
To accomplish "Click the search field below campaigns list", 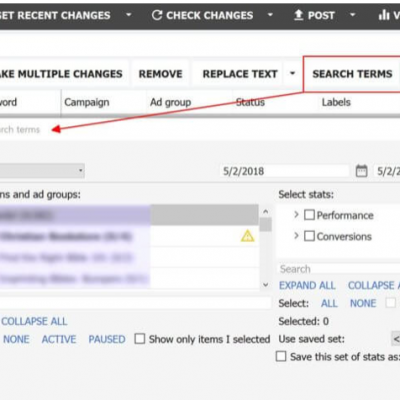I will 135,303.
